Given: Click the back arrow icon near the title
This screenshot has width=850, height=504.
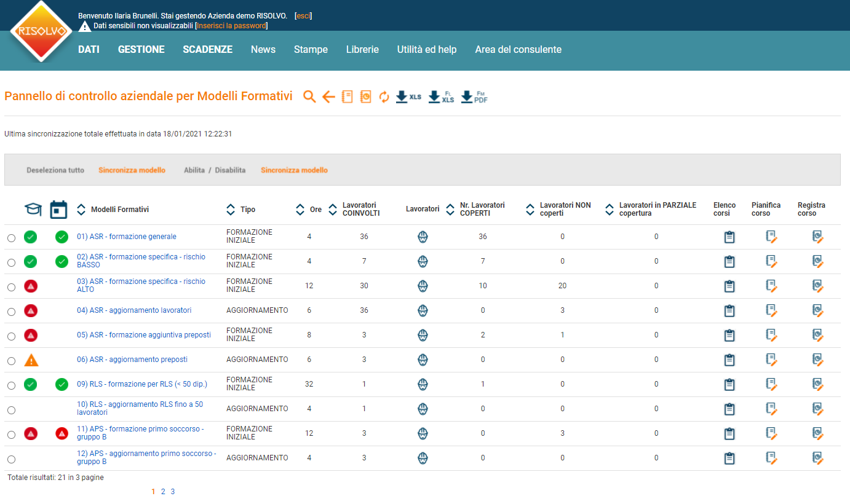Looking at the screenshot, I should tap(328, 96).
